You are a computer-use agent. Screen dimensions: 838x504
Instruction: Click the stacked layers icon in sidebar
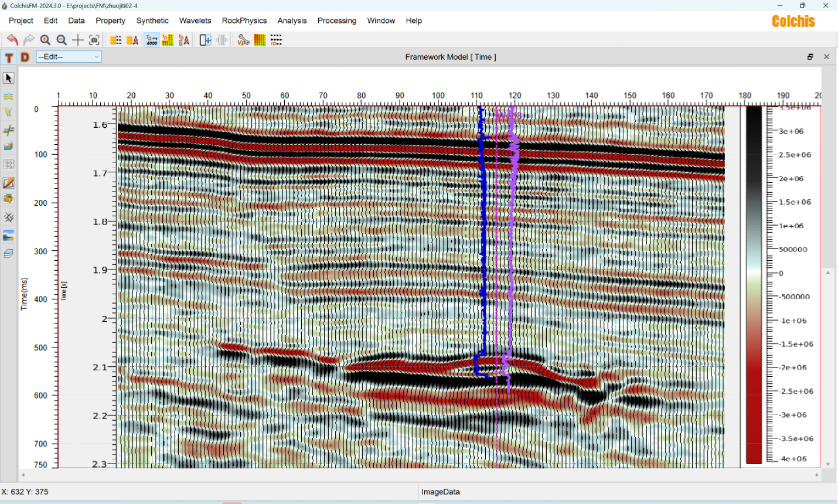pyautogui.click(x=8, y=253)
